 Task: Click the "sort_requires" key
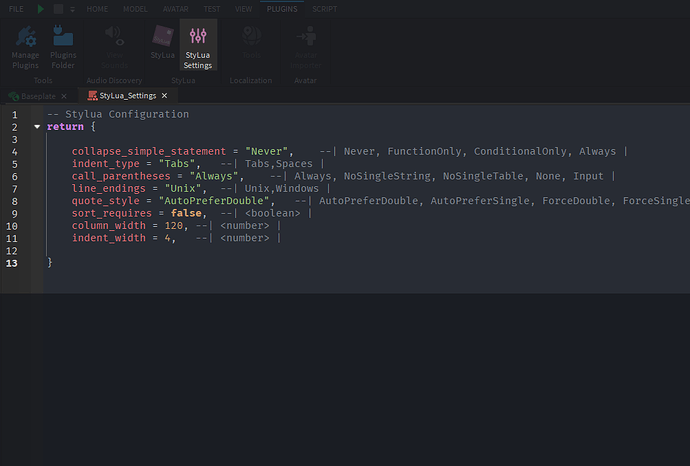coord(112,213)
